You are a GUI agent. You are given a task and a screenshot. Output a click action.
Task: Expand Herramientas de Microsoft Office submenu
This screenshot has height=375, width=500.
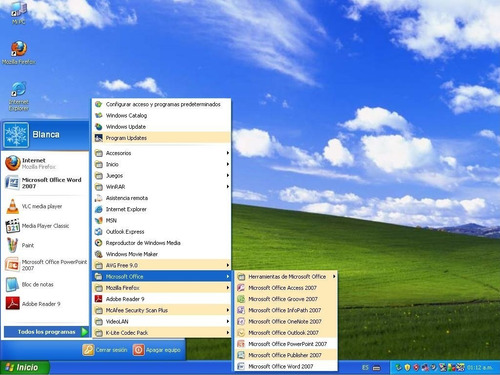(286, 277)
